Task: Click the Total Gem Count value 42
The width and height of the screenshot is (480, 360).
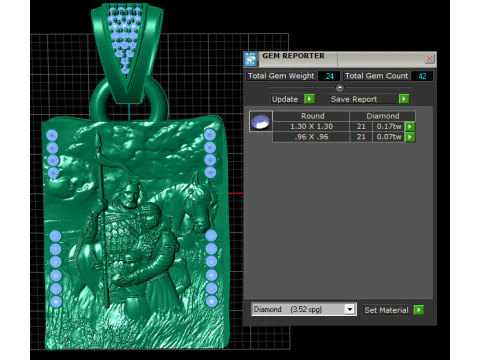Action: pos(422,76)
